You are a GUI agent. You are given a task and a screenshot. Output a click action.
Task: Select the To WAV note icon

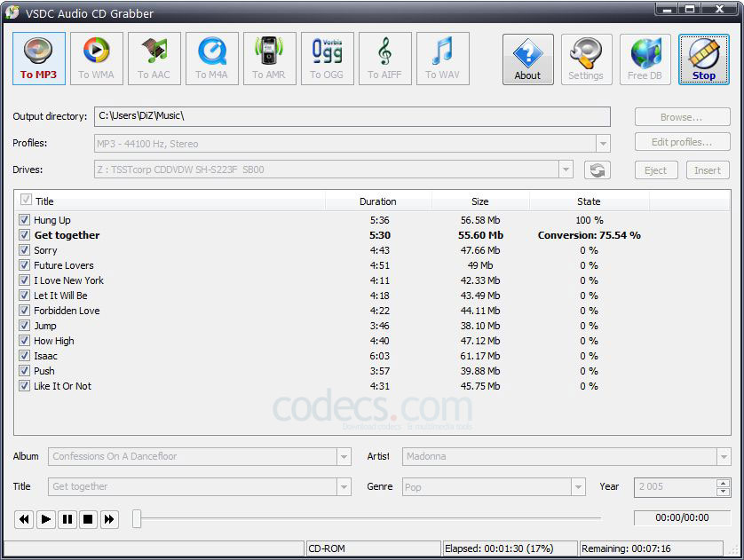[443, 59]
